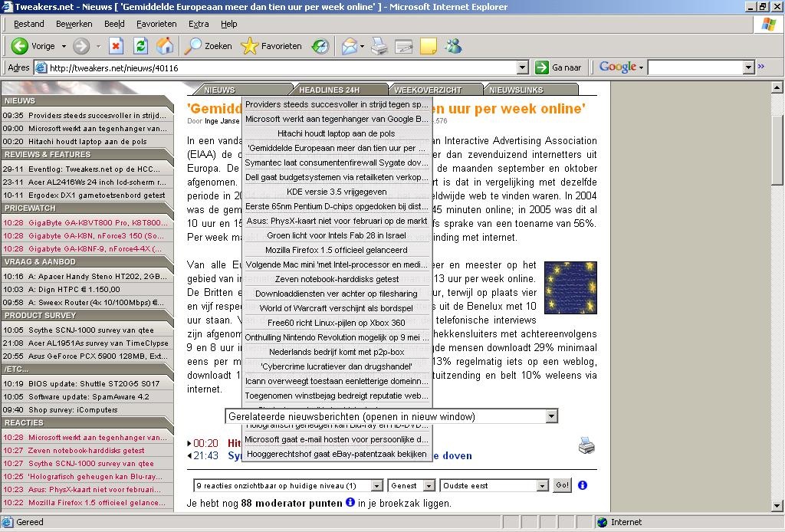Click the Vorige back arrow icon
This screenshot has width=785, height=532.
click(19, 46)
